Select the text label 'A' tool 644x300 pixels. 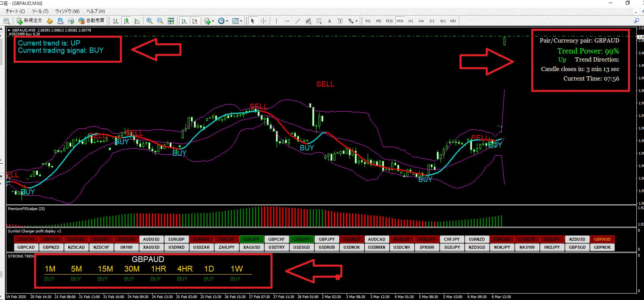tap(329, 21)
